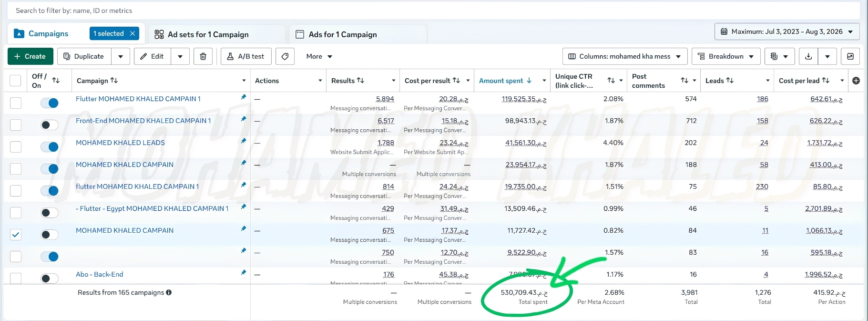Open the Edit dropdown arrow

tap(180, 56)
